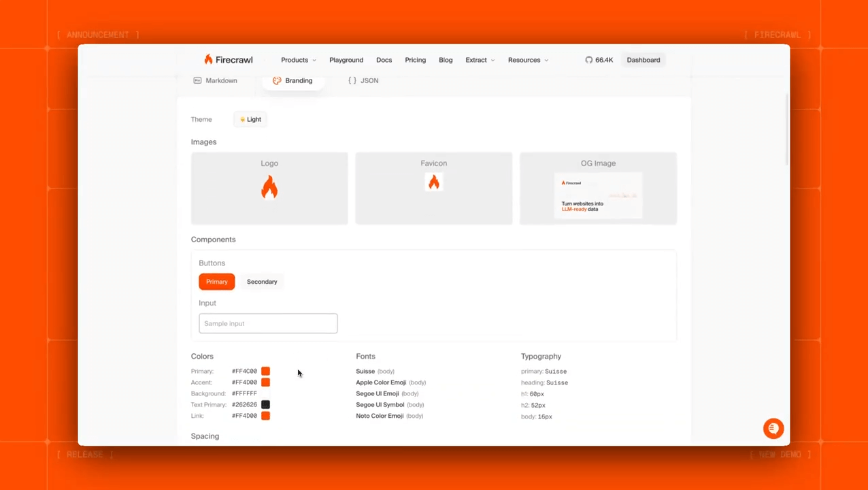868x490 pixels.
Task: Click the Primary color #FF4C00 swatch
Action: pyautogui.click(x=265, y=371)
